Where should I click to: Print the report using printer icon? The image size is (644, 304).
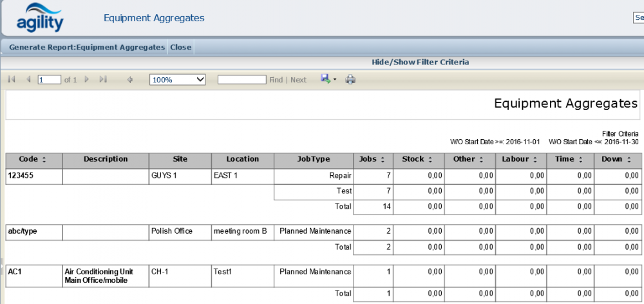(350, 79)
